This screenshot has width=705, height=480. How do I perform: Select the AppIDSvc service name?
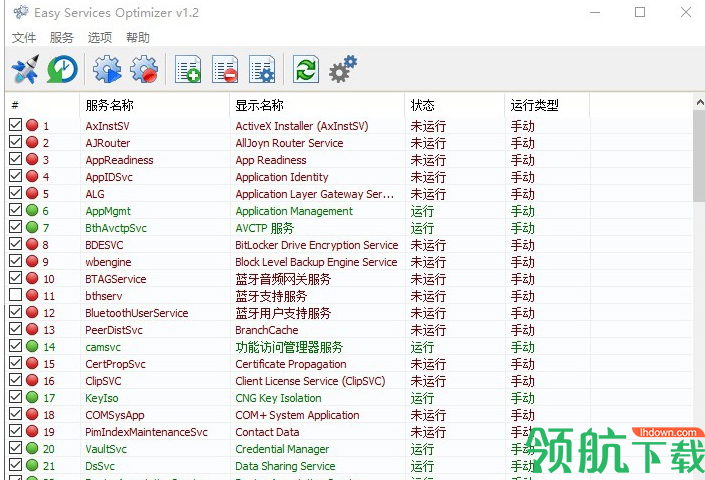(x=109, y=177)
